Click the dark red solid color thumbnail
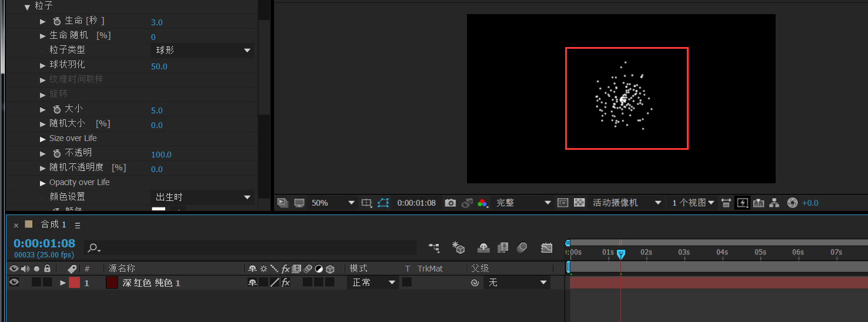This screenshot has height=322, width=868. (x=112, y=283)
